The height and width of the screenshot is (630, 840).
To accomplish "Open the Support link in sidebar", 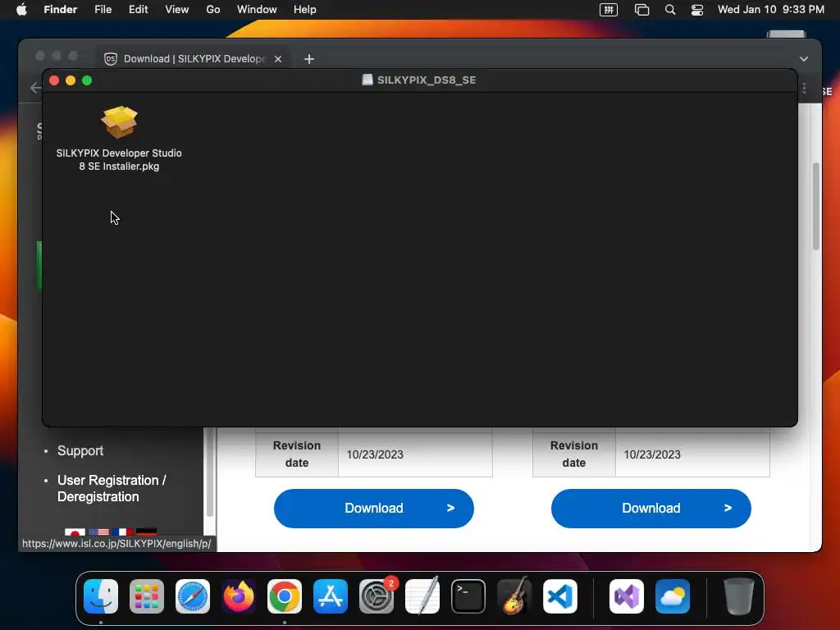I will tap(80, 451).
